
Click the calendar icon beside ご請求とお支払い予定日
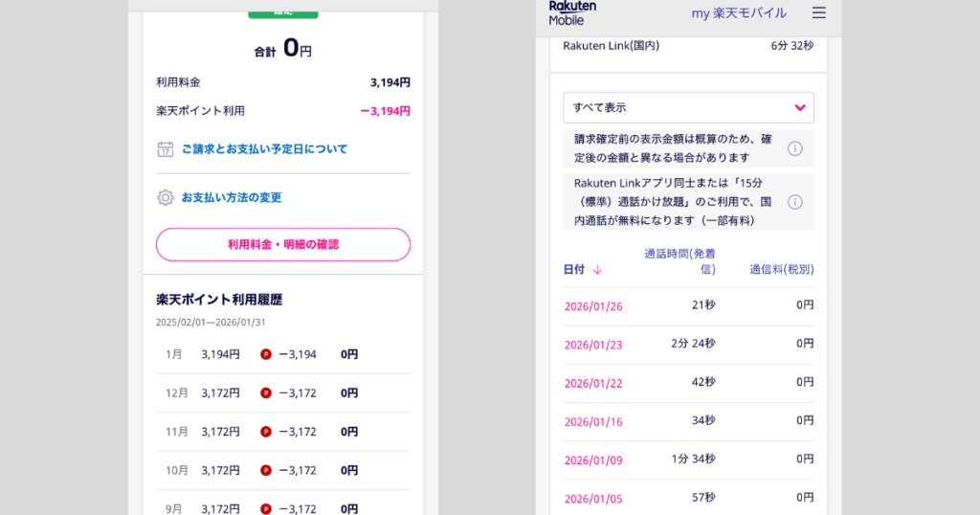tap(165, 149)
